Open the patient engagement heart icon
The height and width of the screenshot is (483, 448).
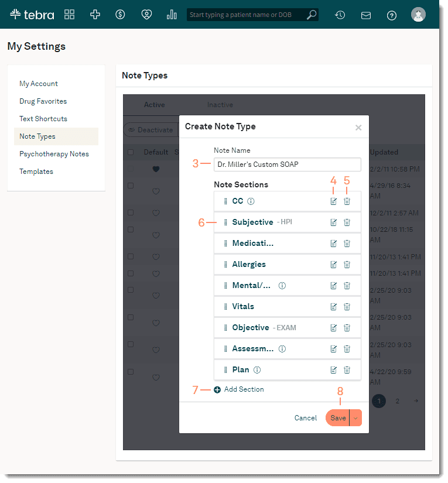tap(146, 15)
